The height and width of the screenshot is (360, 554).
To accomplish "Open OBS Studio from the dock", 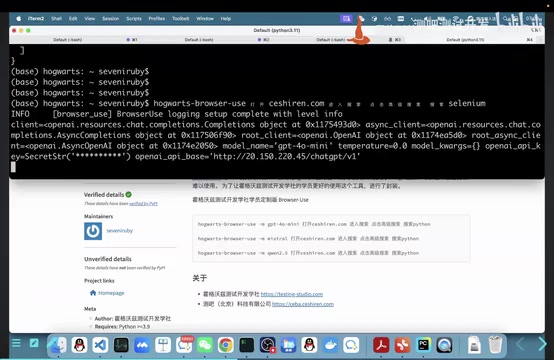I will click(x=267, y=344).
